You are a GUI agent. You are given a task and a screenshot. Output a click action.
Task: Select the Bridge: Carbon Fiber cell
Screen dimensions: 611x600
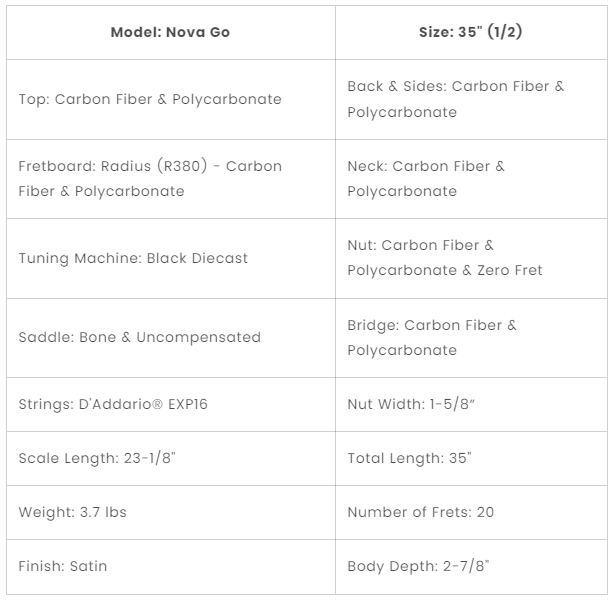coord(471,338)
